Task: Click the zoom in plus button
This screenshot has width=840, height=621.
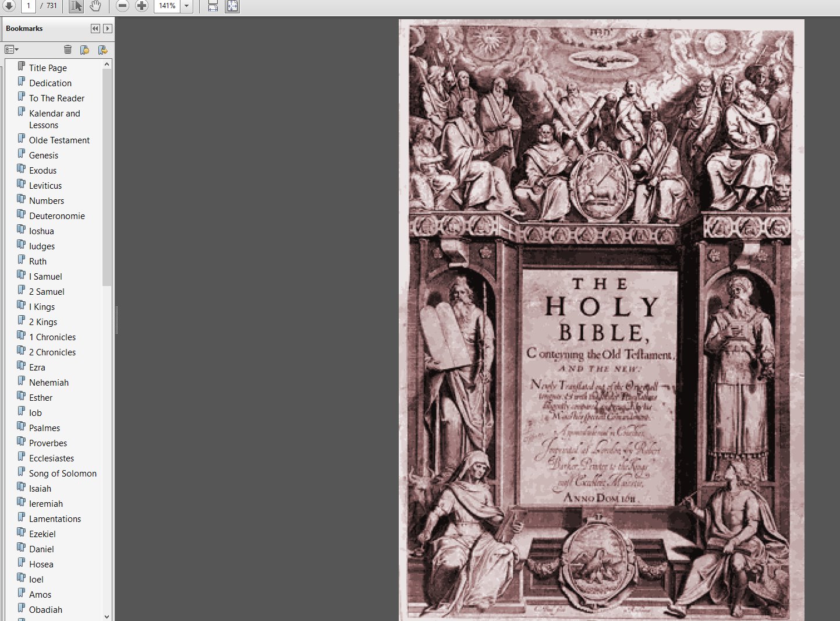Action: click(x=141, y=6)
